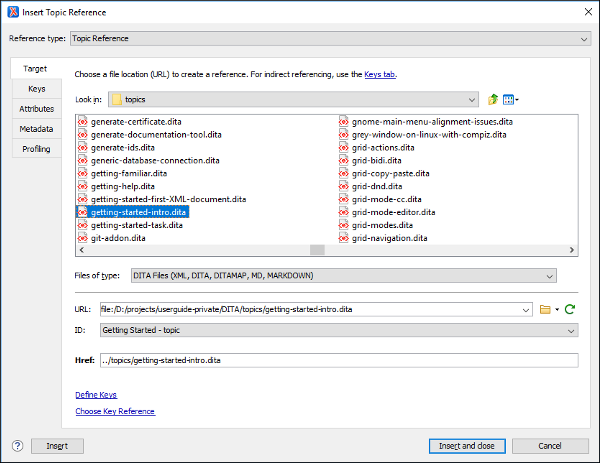Open the view mode menu icon
Viewport: 600px width, 463px height.
coord(510,99)
